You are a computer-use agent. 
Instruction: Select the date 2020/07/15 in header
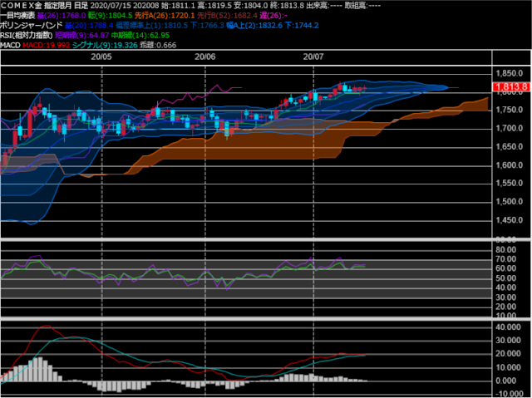(111, 6)
